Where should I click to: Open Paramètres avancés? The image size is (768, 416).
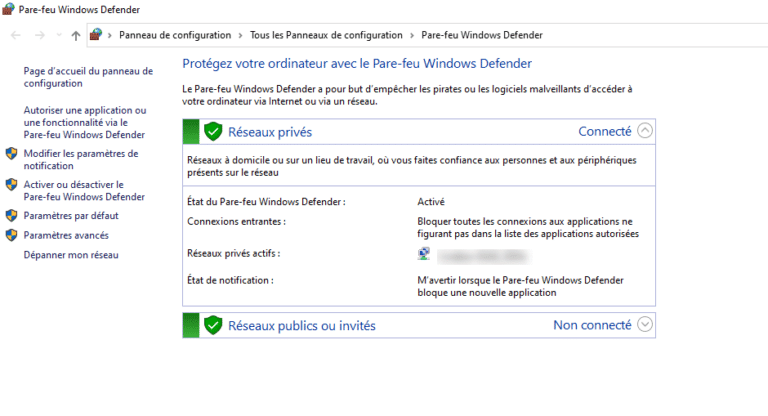click(x=66, y=235)
